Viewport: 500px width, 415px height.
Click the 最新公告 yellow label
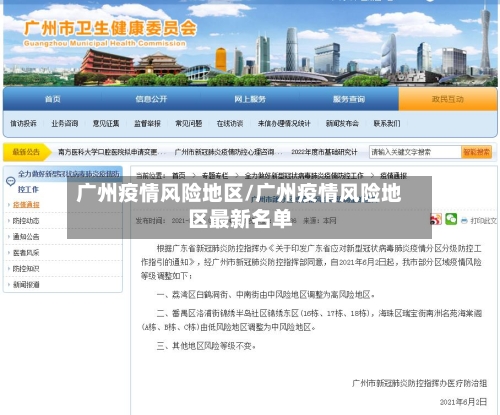(26, 152)
